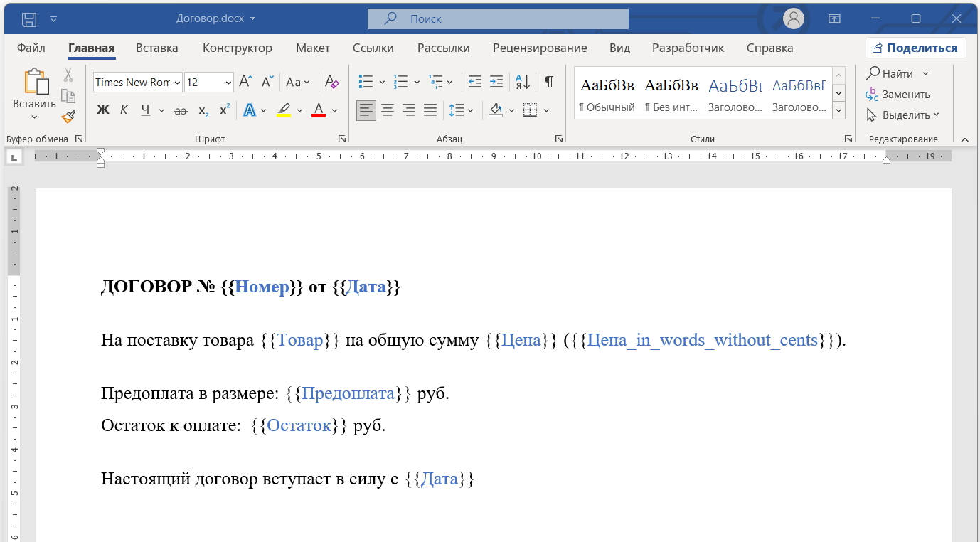Image resolution: width=980 pixels, height=542 pixels.
Task: Apply the Subscript formatting icon
Action: (203, 110)
